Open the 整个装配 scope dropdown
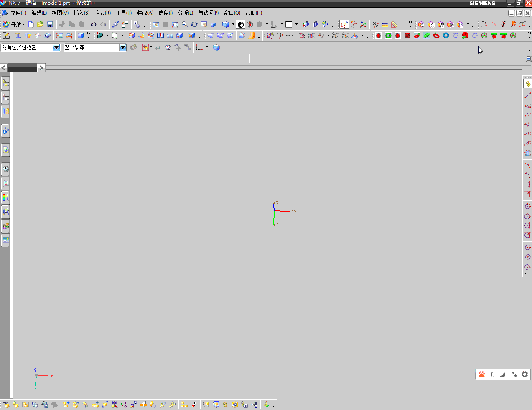Screen dimensions: 532x410 point(123,47)
